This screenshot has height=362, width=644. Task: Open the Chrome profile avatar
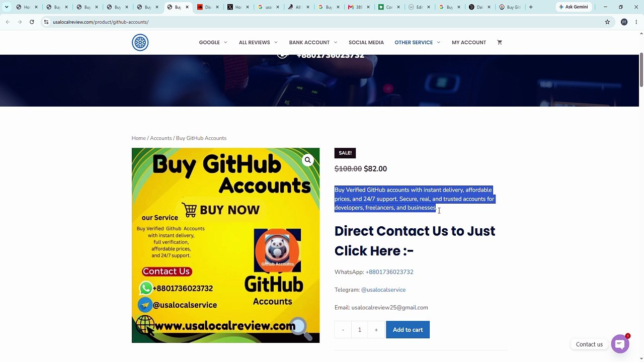tap(624, 22)
